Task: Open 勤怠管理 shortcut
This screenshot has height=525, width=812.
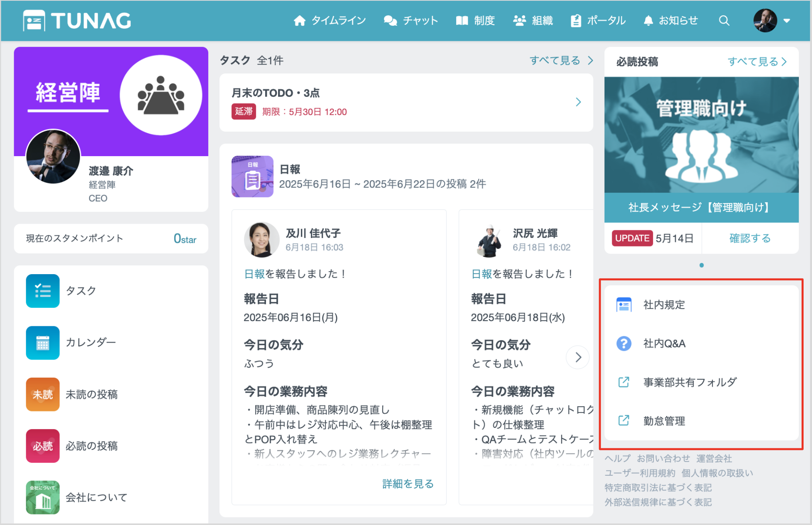Action: 701,421
